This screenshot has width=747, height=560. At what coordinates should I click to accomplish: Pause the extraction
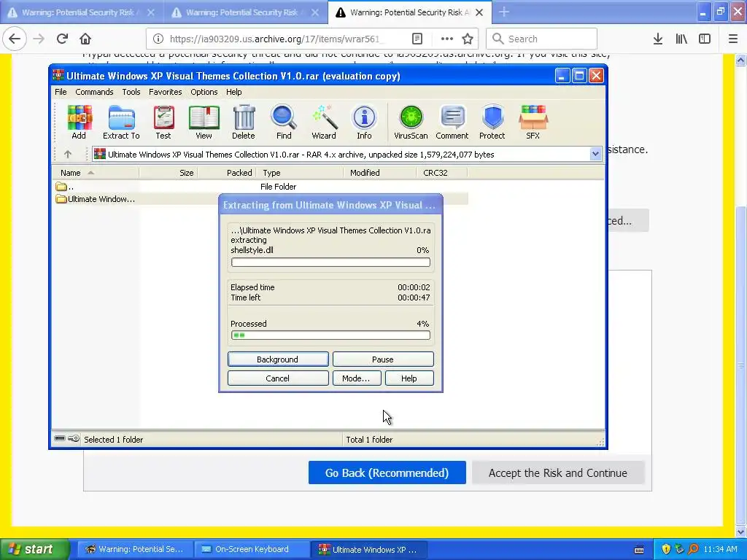tap(383, 359)
